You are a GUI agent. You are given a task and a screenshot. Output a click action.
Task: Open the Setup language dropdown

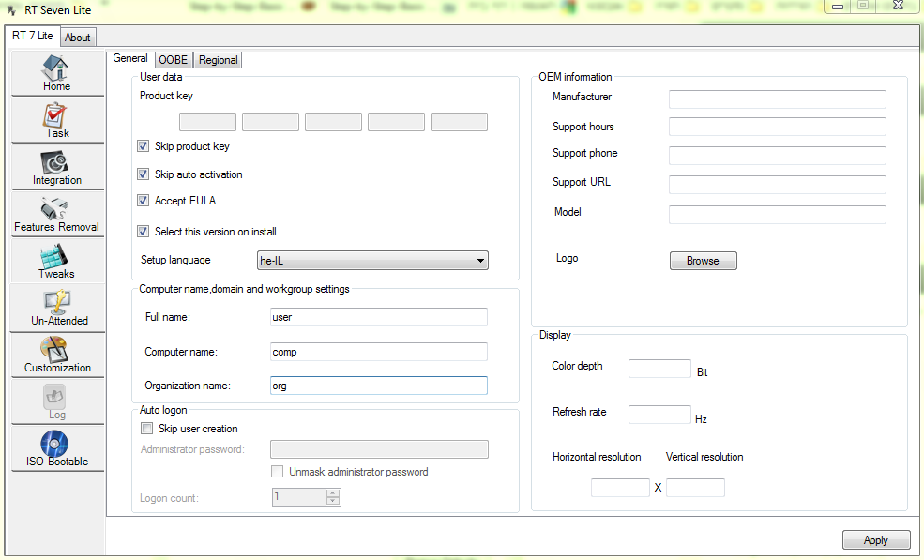pos(372,261)
